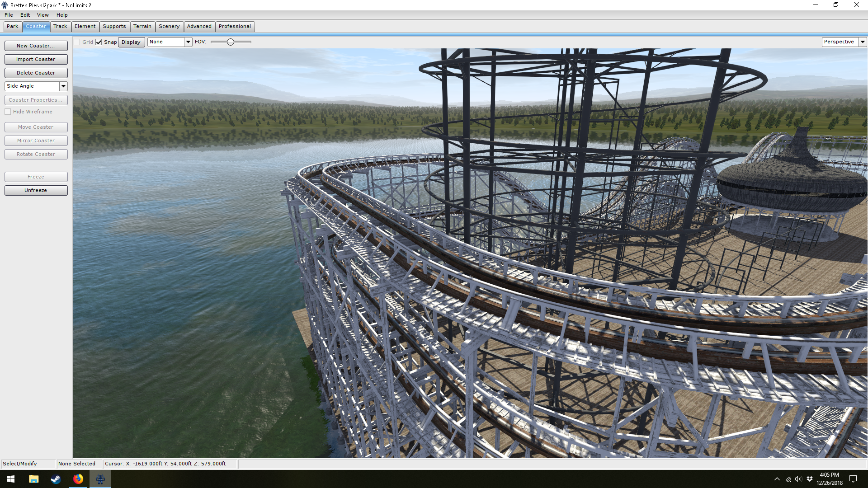Click the Display button in toolbar
Image resolution: width=868 pixels, height=488 pixels.
point(131,42)
